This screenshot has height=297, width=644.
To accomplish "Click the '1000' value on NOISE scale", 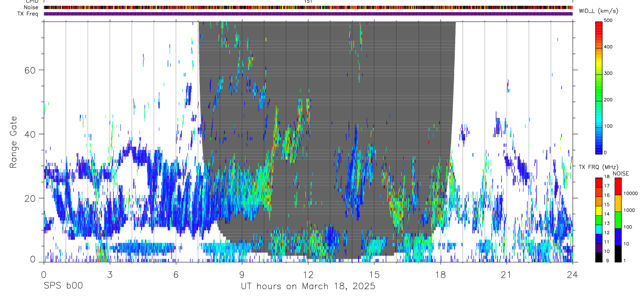I will pyautogui.click(x=630, y=210).
